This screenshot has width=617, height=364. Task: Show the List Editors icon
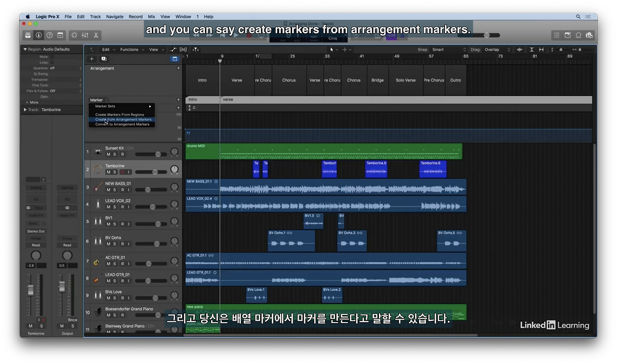[x=557, y=35]
